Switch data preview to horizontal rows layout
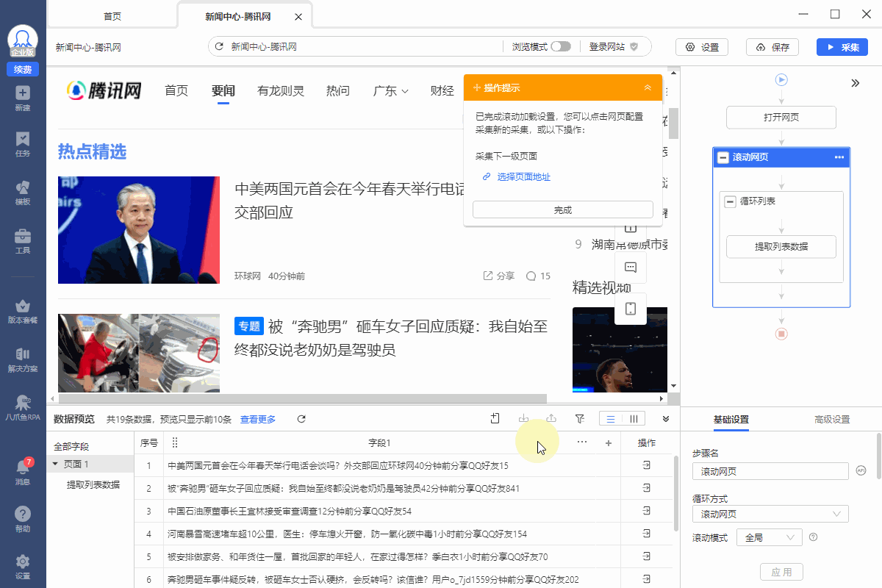 (x=611, y=419)
